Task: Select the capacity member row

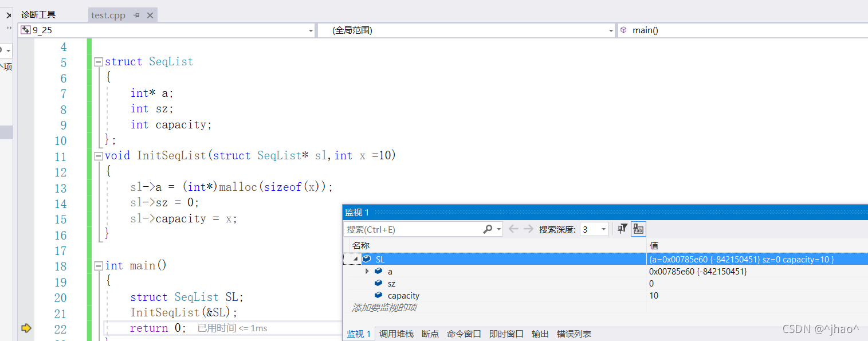Action: (606, 295)
